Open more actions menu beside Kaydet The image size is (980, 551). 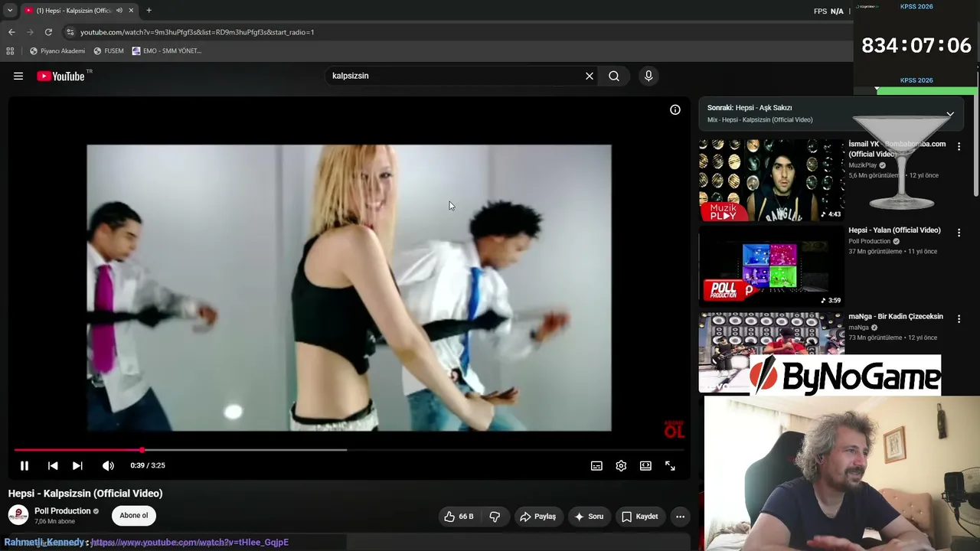(x=680, y=517)
